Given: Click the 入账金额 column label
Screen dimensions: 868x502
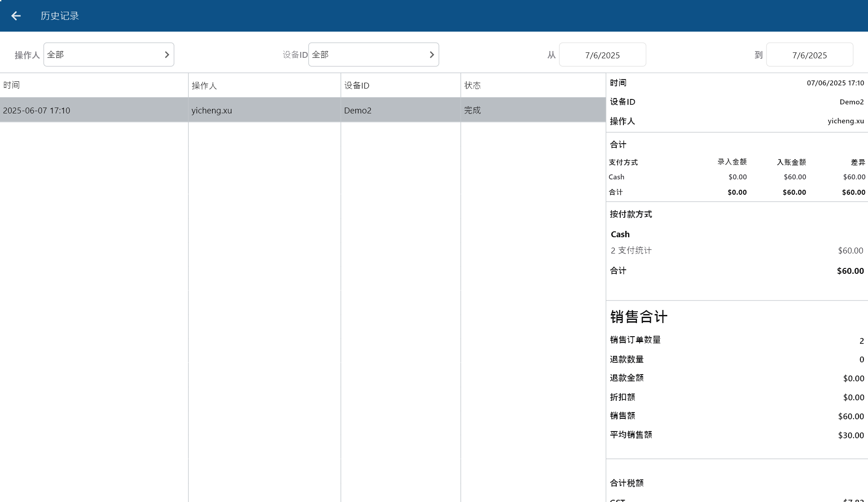Looking at the screenshot, I should point(791,162).
